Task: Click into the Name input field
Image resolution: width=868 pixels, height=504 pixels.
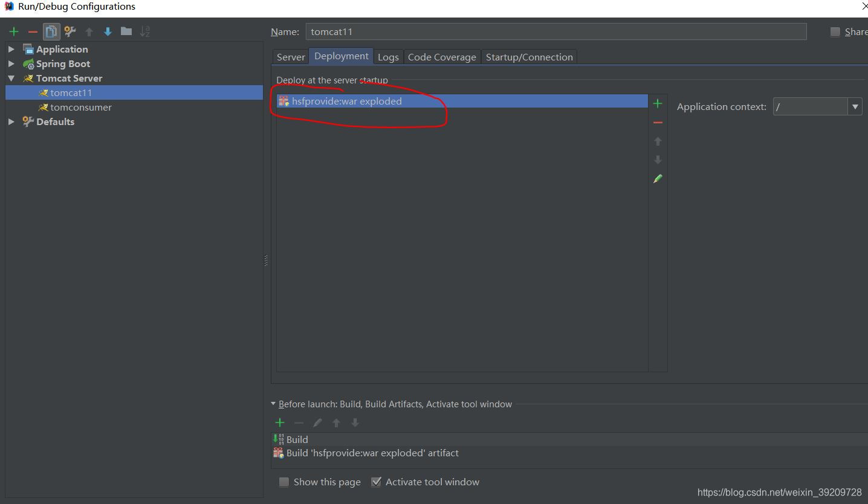Action: pyautogui.click(x=556, y=31)
